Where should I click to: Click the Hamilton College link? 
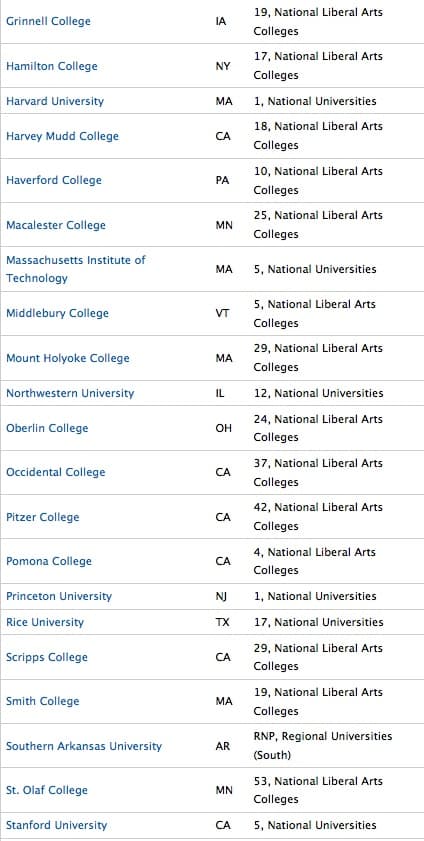tap(51, 66)
